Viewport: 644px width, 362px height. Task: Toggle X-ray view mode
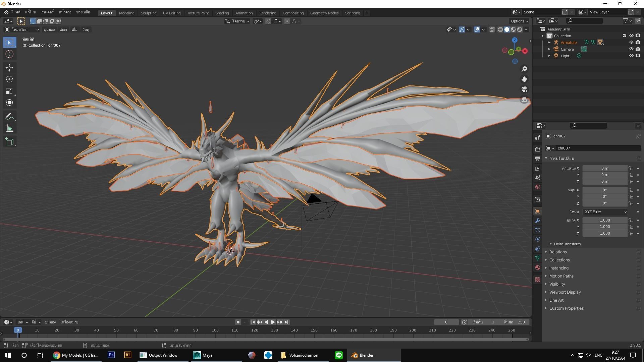point(492,29)
